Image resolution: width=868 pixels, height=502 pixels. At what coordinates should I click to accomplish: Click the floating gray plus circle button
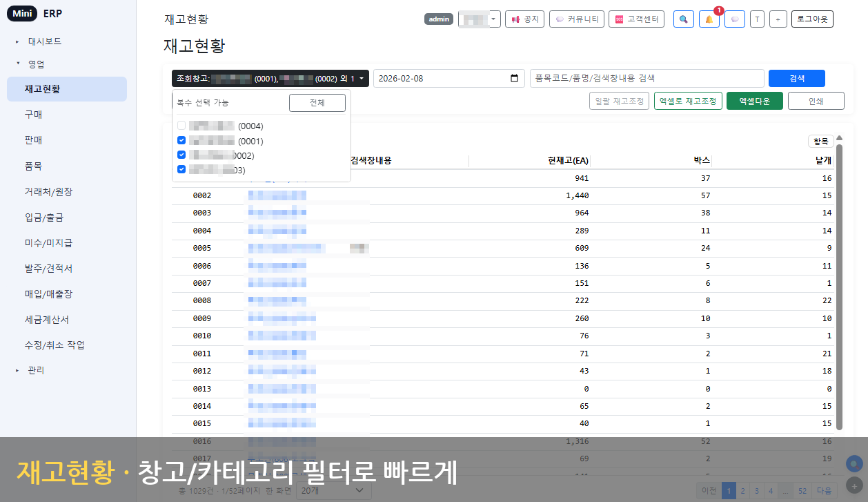click(x=854, y=485)
